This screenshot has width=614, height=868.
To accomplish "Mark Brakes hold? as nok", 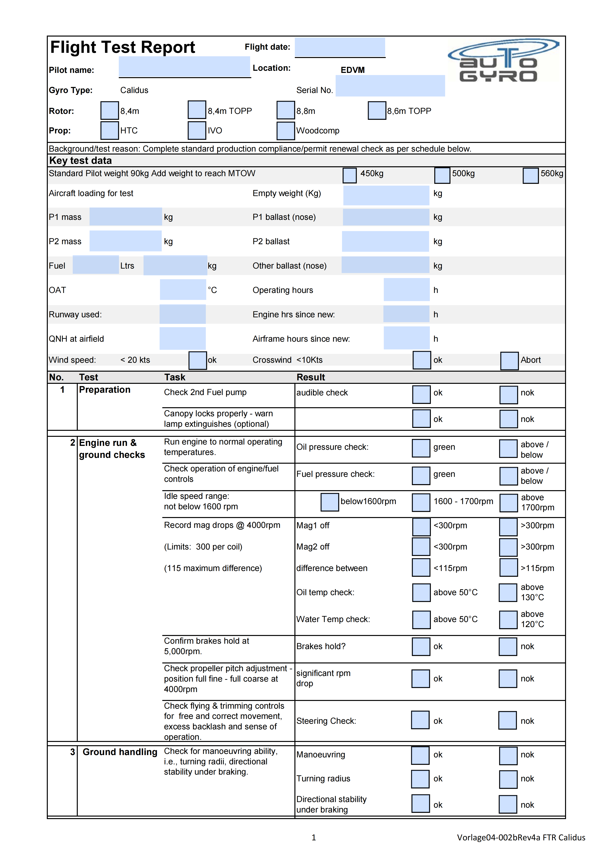I will pyautogui.click(x=508, y=646).
